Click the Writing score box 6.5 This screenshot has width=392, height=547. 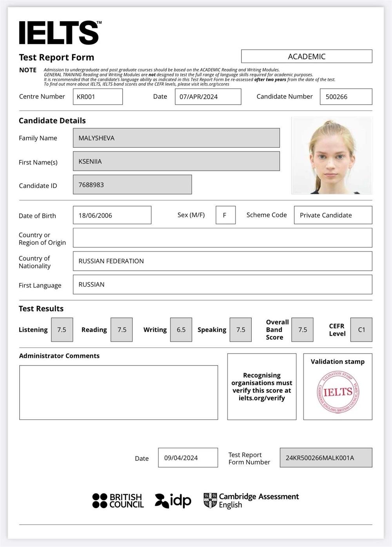[181, 330]
